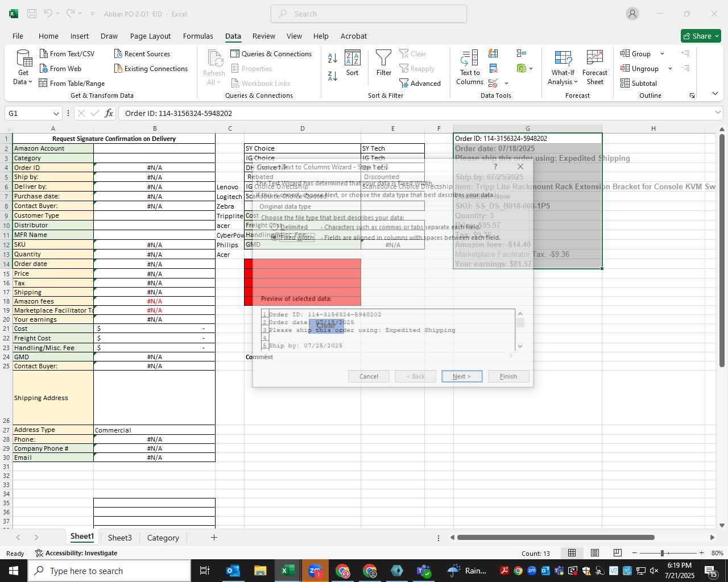Open Existing Connections
This screenshot has width=728, height=582.
click(151, 68)
